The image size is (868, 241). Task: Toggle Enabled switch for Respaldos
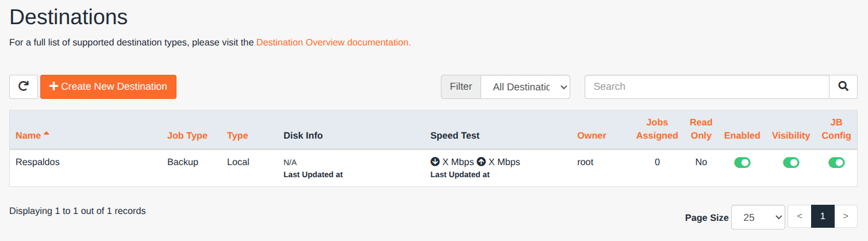click(x=742, y=163)
